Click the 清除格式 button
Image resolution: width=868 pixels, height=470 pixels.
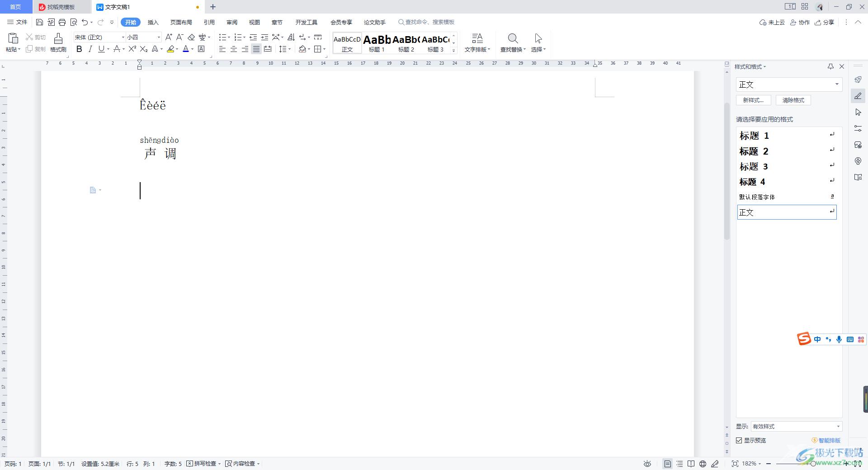(793, 100)
